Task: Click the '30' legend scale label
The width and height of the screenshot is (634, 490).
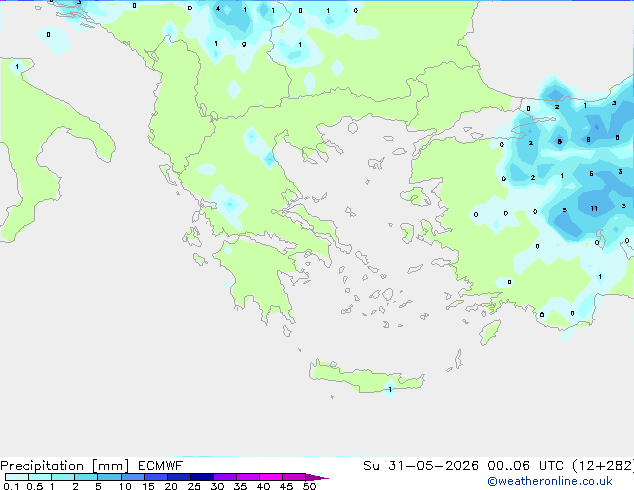Action: [x=217, y=486]
